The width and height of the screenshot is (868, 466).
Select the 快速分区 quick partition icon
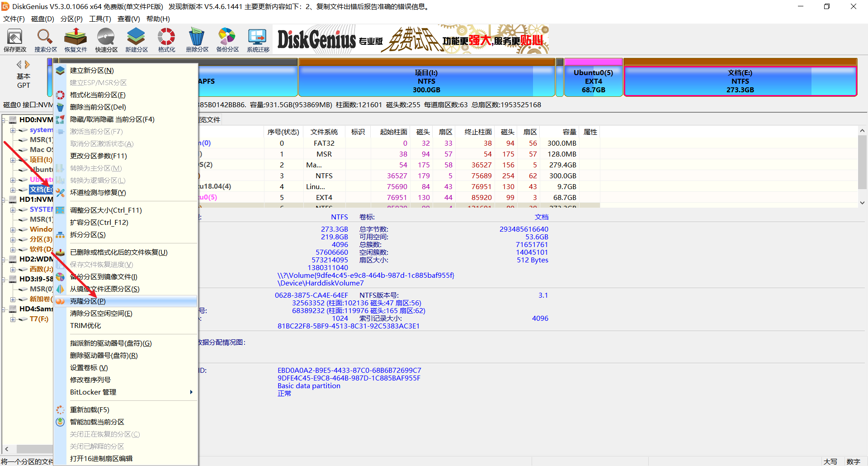point(106,40)
